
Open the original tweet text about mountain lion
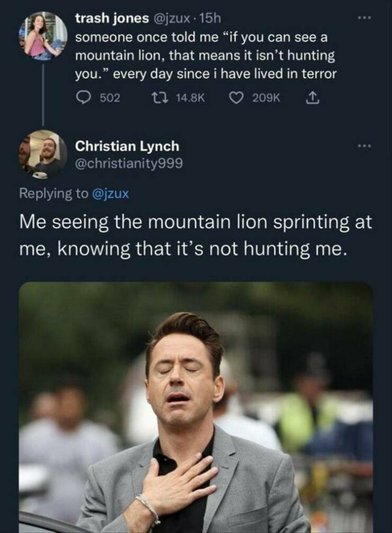coord(206,56)
